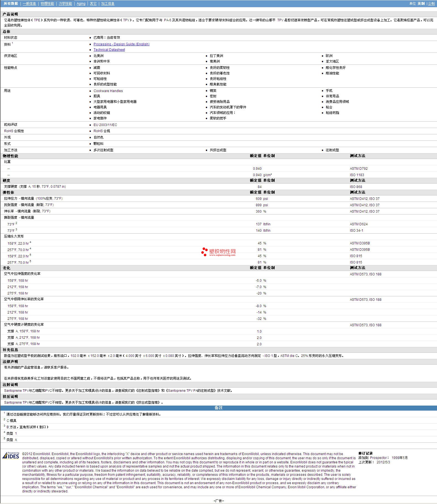Click the <广告> ad placeholder at bottom
The width and height of the screenshot is (437, 504).
[x=218, y=501]
